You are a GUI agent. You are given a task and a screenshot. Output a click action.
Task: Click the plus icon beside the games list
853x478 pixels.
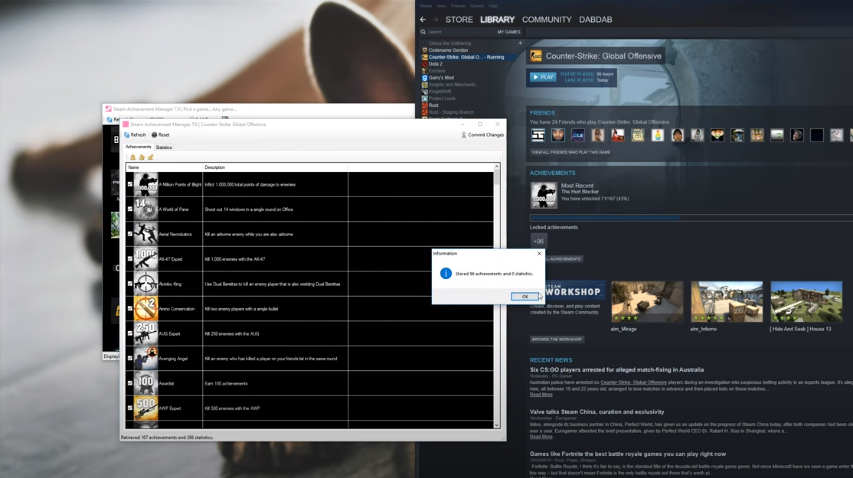coord(520,43)
